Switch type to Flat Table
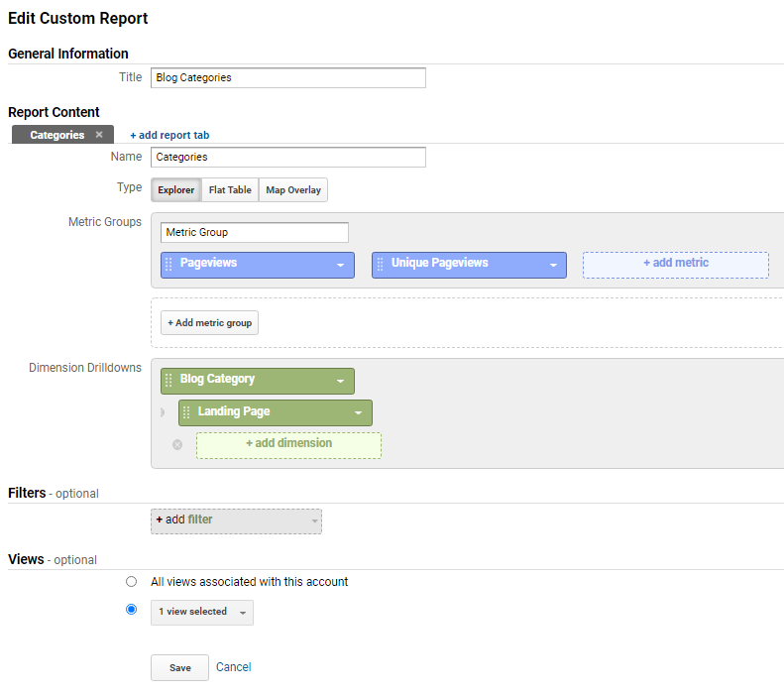Image resolution: width=784 pixels, height=693 pixels. [x=230, y=190]
